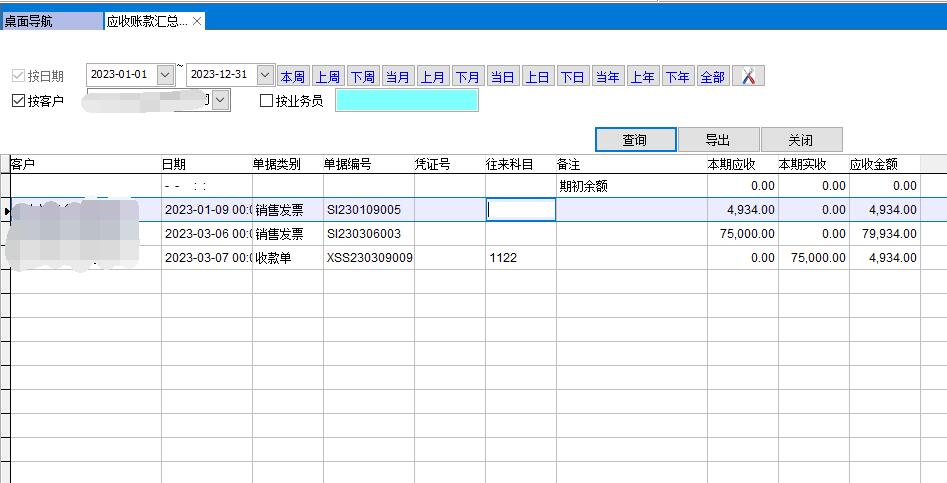The width and height of the screenshot is (947, 483).
Task: Toggle the 按日期 checkbox
Action: tap(18, 76)
